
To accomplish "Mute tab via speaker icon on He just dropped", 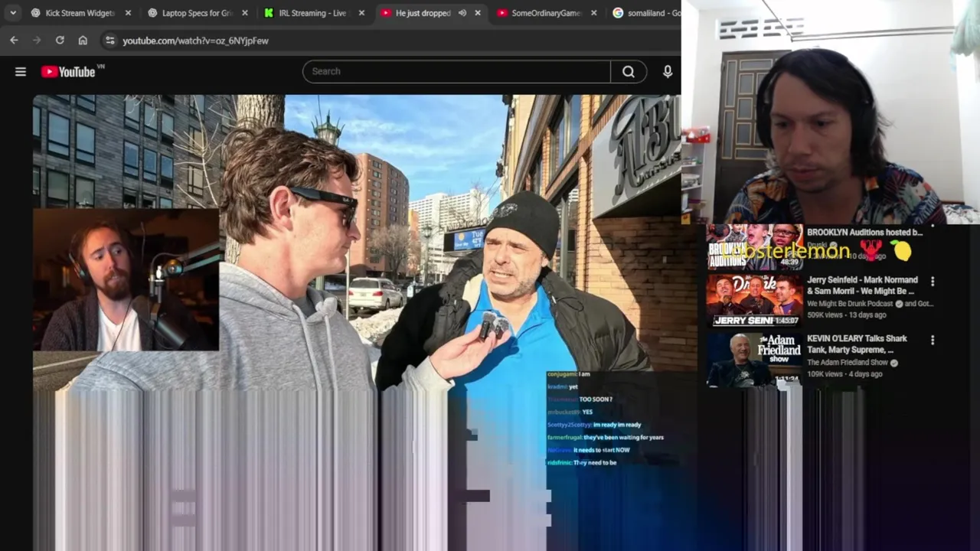I will 462,13.
